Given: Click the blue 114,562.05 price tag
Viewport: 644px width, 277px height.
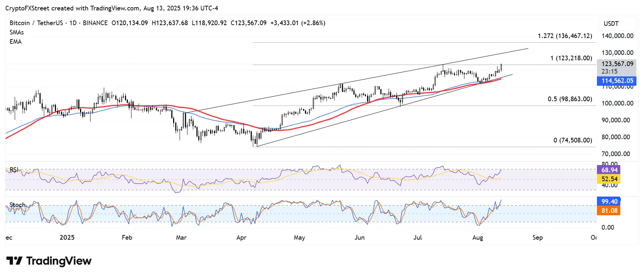Looking at the screenshot, I should tap(617, 81).
